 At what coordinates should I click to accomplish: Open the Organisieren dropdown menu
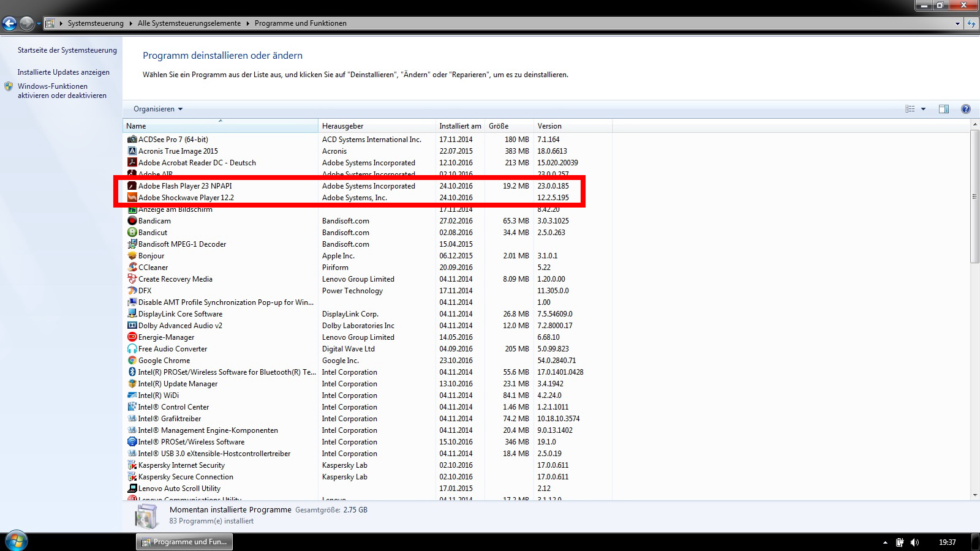(158, 109)
